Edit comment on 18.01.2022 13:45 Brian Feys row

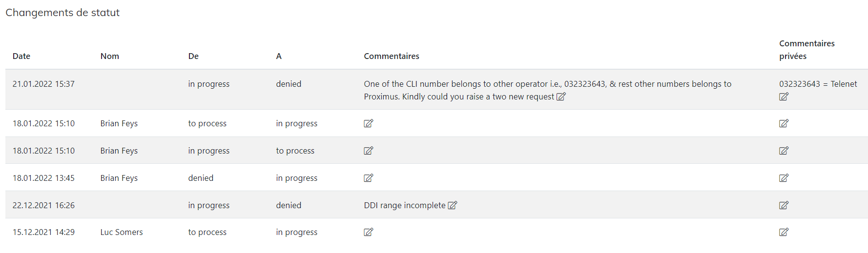[369, 178]
